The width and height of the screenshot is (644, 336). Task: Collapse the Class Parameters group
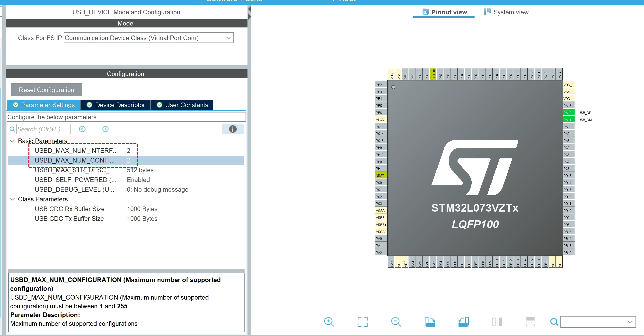(x=12, y=199)
